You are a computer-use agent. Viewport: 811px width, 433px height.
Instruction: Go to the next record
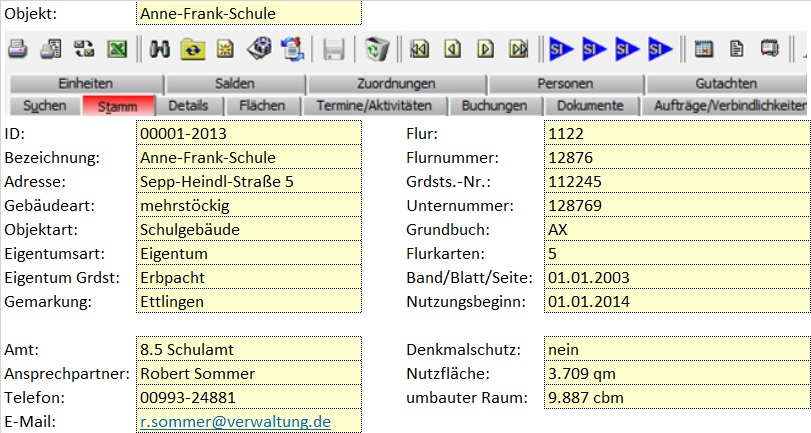point(485,48)
